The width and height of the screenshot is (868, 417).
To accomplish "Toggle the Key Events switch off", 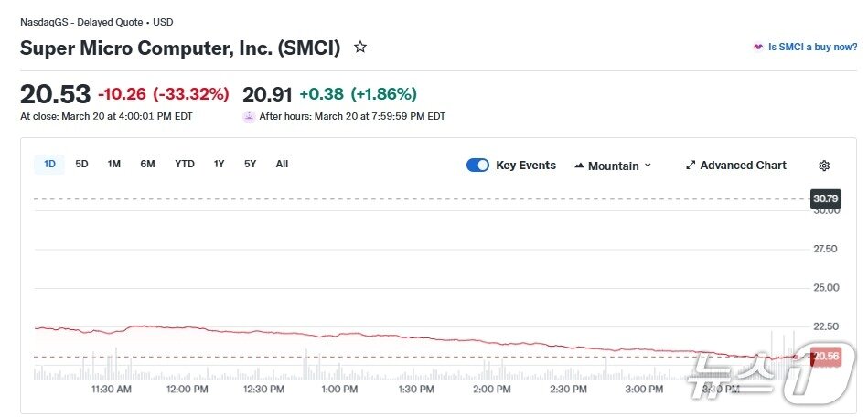I will coord(477,166).
